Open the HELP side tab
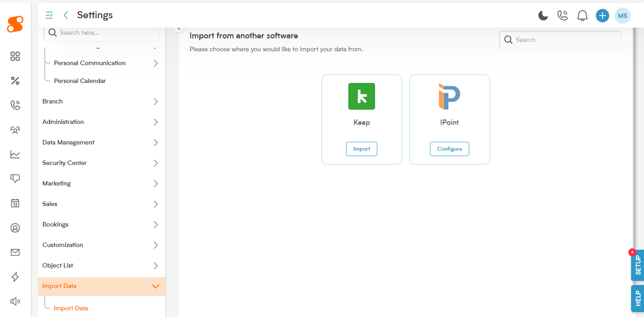 pyautogui.click(x=638, y=298)
